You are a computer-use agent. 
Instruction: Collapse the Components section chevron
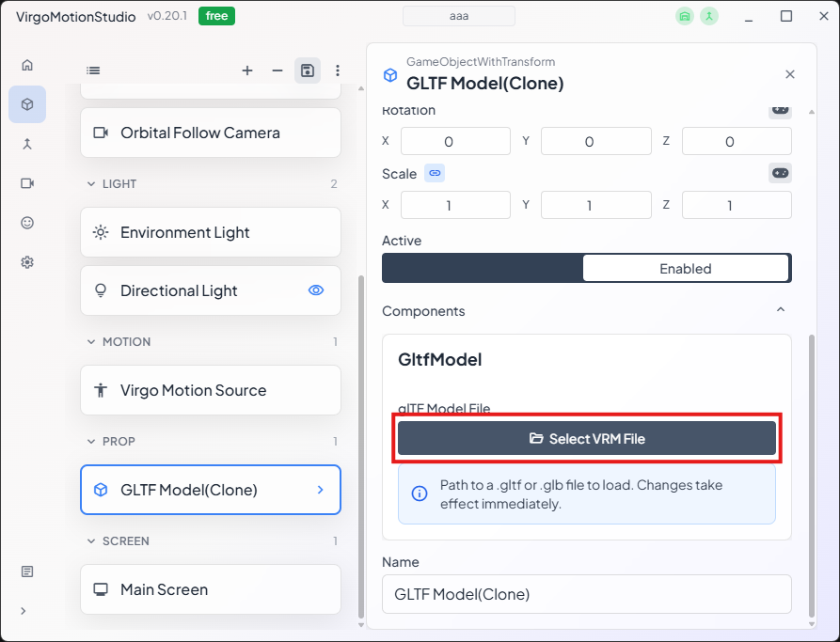(781, 310)
